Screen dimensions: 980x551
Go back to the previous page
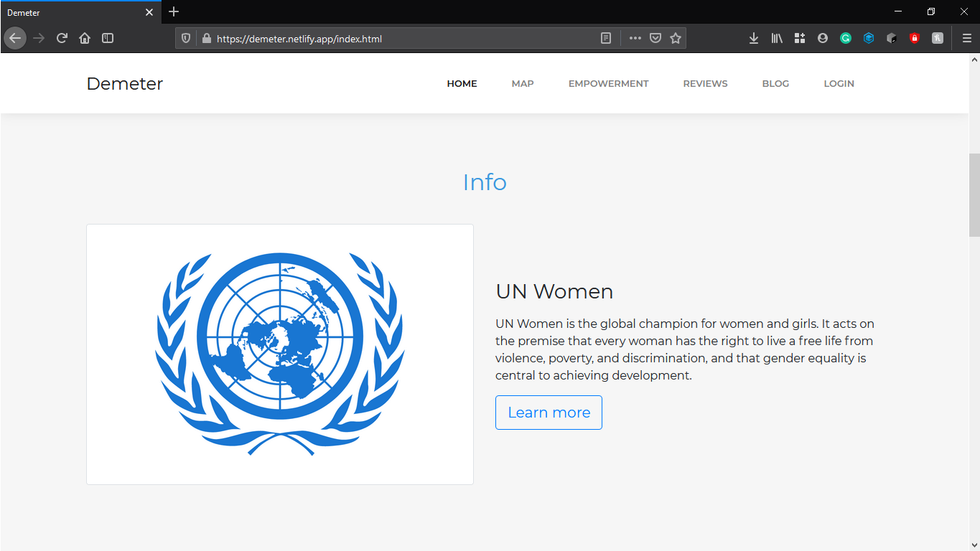click(x=15, y=38)
